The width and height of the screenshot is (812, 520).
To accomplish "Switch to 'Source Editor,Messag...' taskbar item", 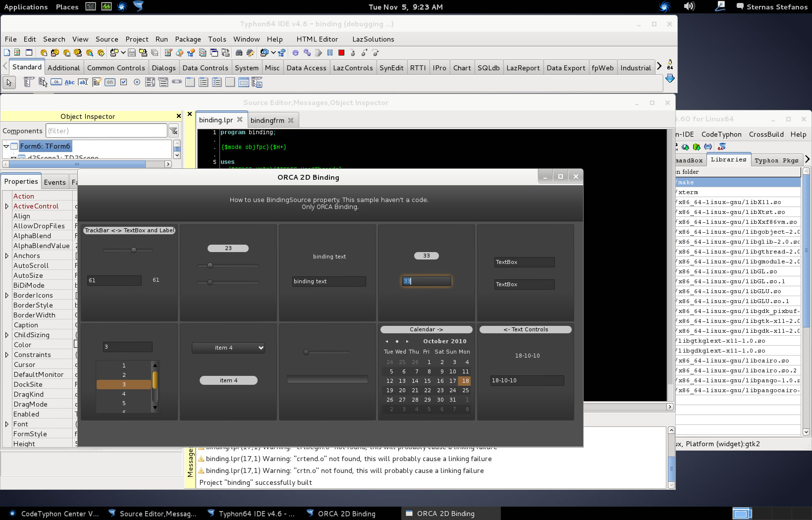I will point(153,514).
